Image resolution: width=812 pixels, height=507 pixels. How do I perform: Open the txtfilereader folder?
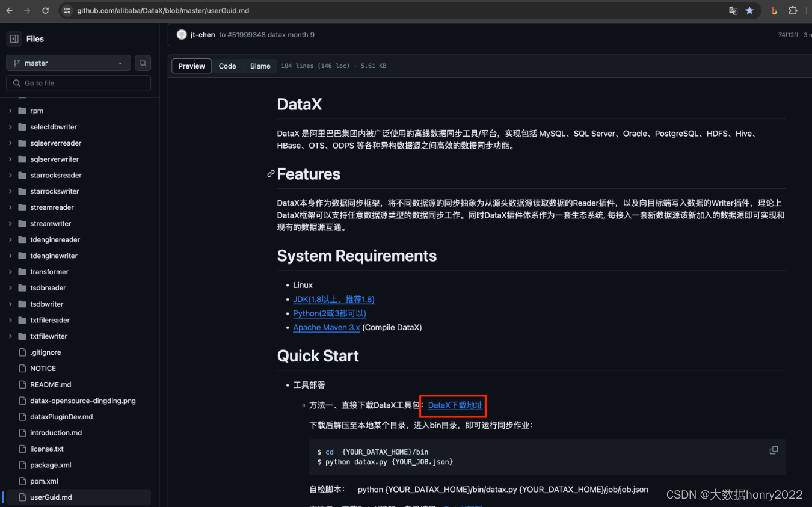[50, 321]
